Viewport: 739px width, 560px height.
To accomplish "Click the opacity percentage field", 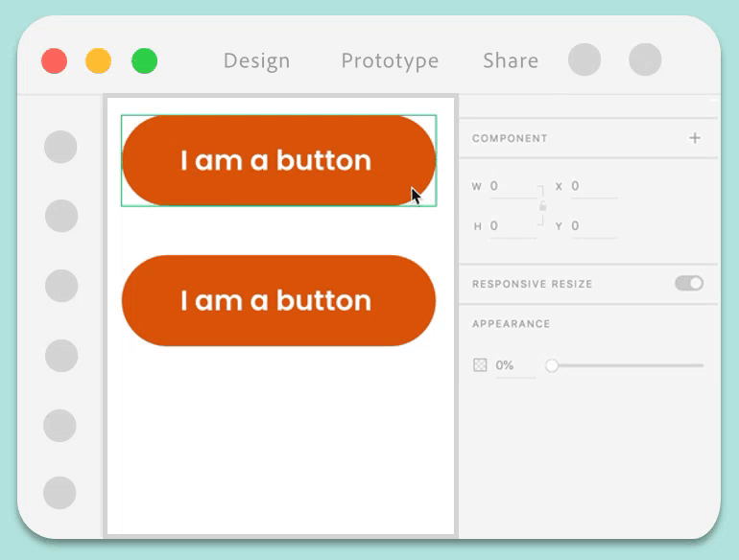I will pos(512,365).
